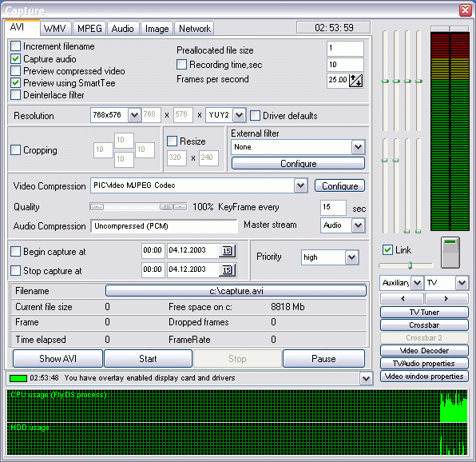Click the Start capture button
This screenshot has width=476, height=462.
click(x=148, y=359)
